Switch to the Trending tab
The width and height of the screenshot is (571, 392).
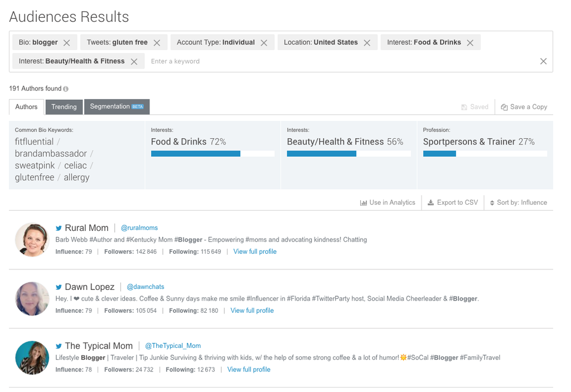[x=64, y=107]
